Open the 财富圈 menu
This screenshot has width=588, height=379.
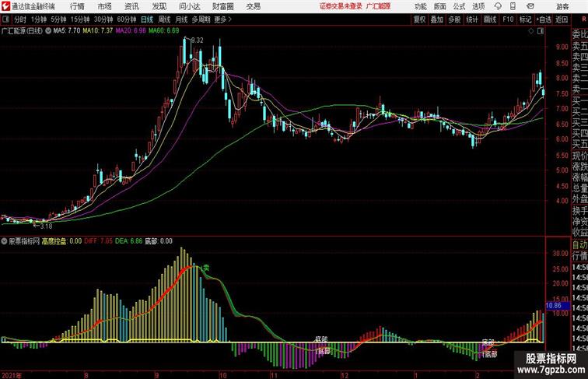point(222,6)
